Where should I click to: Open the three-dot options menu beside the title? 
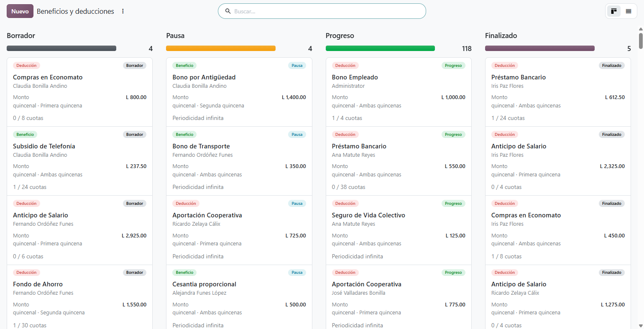coord(123,11)
